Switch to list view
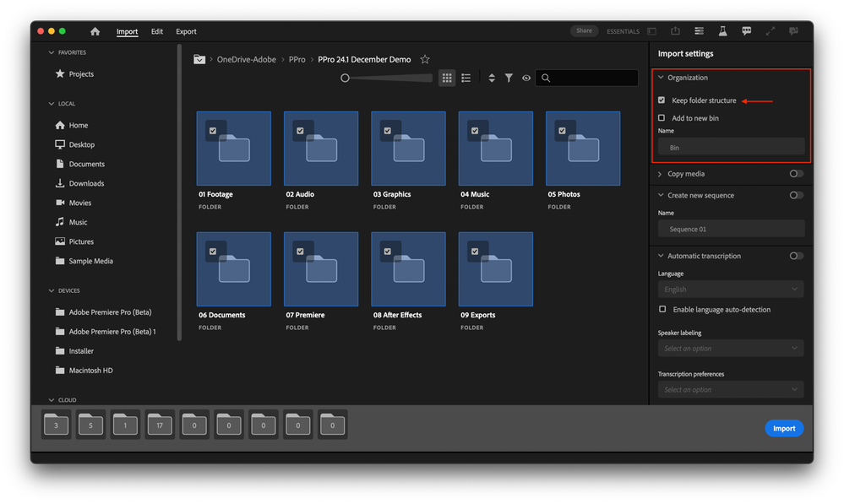The width and height of the screenshot is (844, 504). [x=466, y=78]
